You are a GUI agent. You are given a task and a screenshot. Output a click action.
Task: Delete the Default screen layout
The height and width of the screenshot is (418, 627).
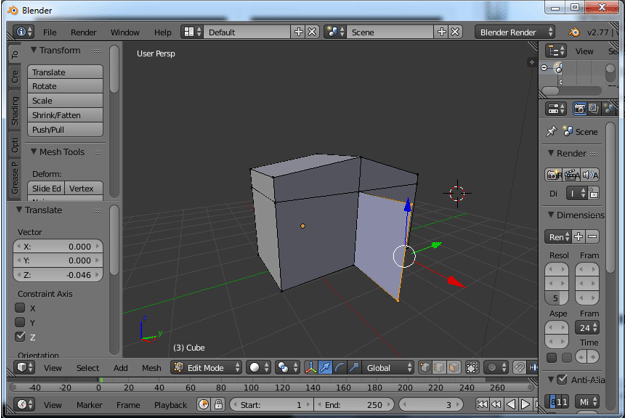click(x=312, y=32)
